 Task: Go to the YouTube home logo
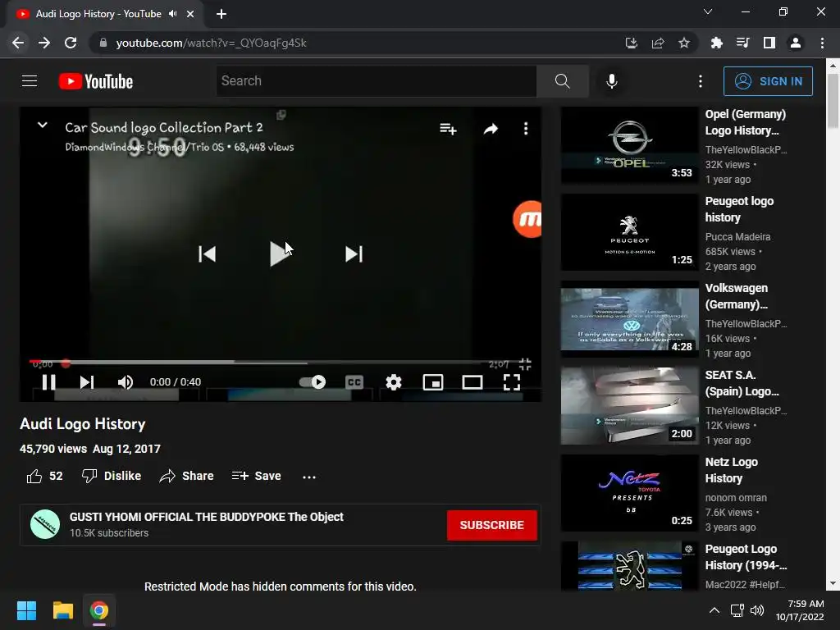[x=96, y=81]
